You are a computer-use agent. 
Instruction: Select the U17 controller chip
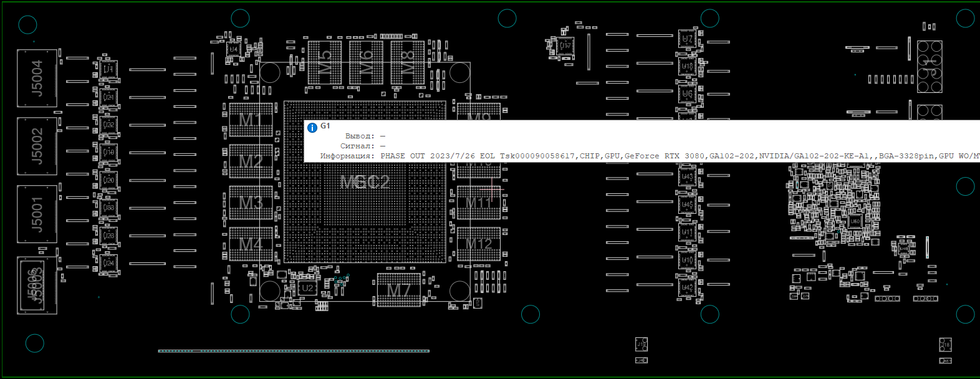tap(565, 46)
